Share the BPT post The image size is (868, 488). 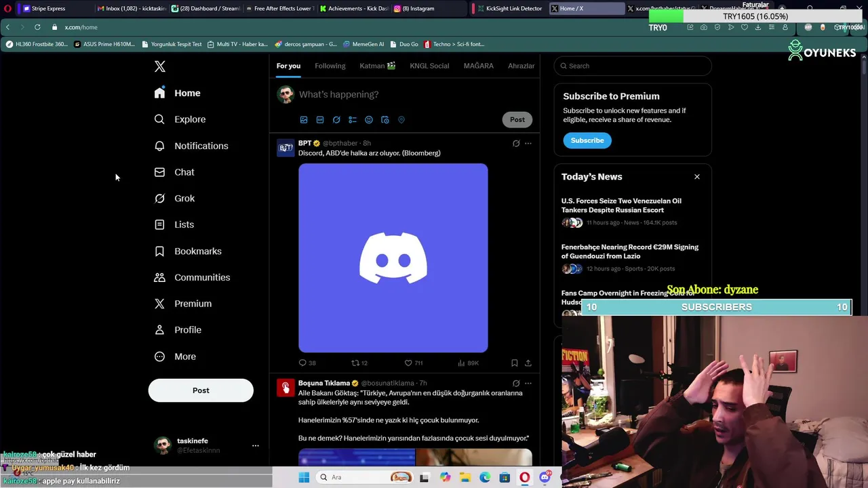tap(528, 363)
